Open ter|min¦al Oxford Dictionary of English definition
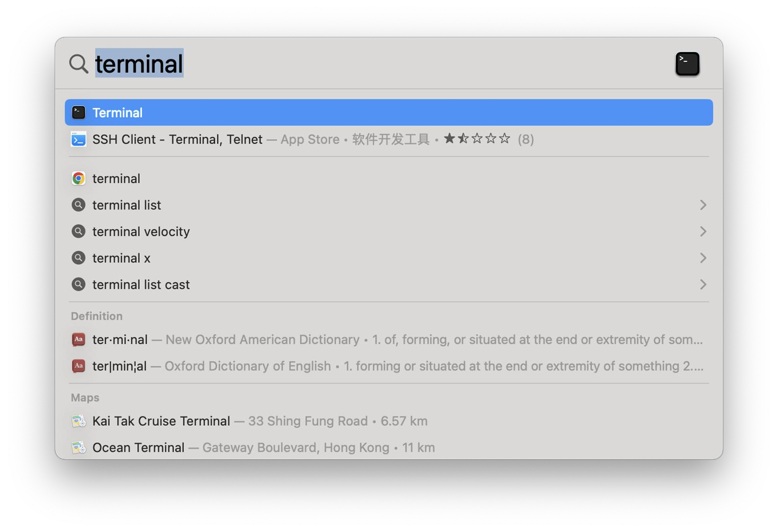This screenshot has width=778, height=532. pyautogui.click(x=389, y=366)
